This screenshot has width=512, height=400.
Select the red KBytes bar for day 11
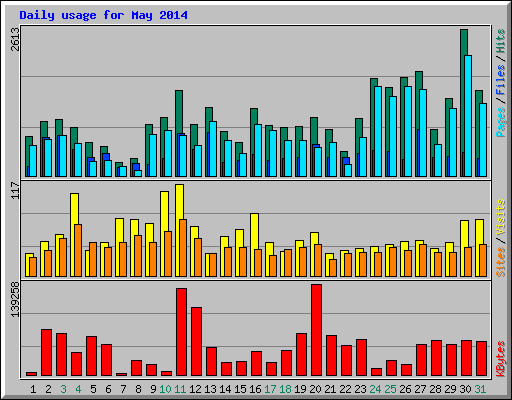pos(181,332)
